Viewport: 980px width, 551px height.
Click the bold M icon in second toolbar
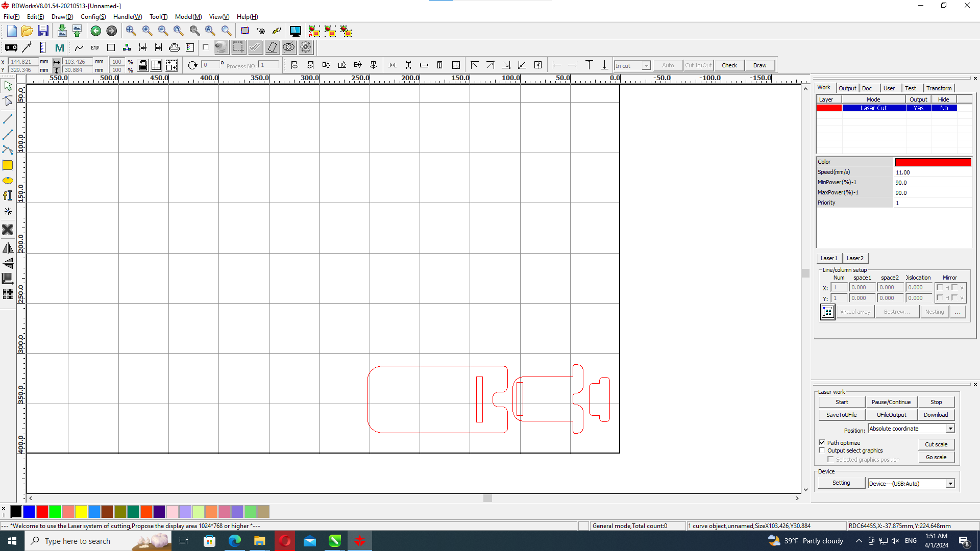59,48
